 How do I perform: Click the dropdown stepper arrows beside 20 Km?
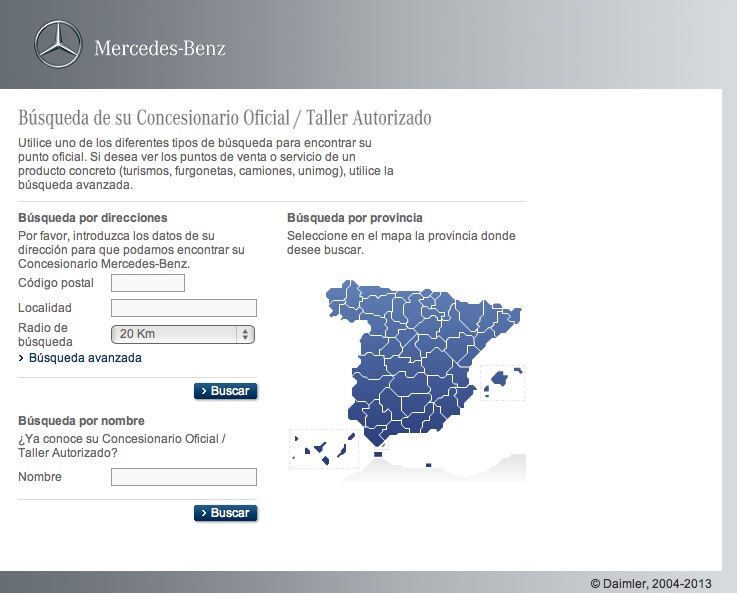(x=246, y=334)
